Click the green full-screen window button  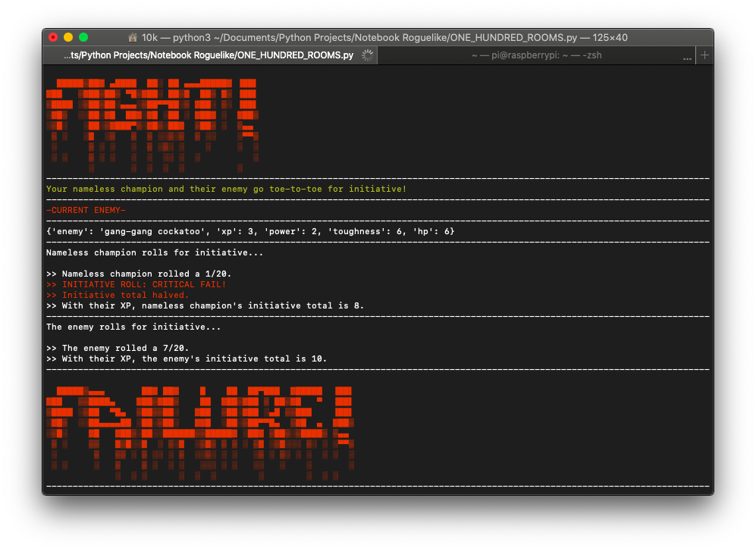click(83, 37)
